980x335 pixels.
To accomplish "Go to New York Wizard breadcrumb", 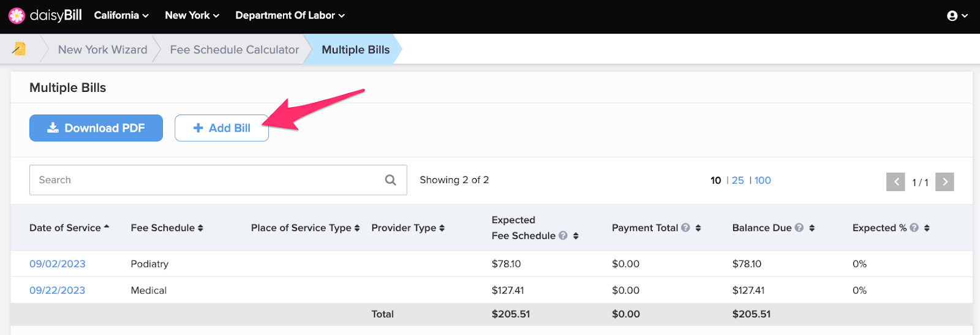I will click(103, 50).
